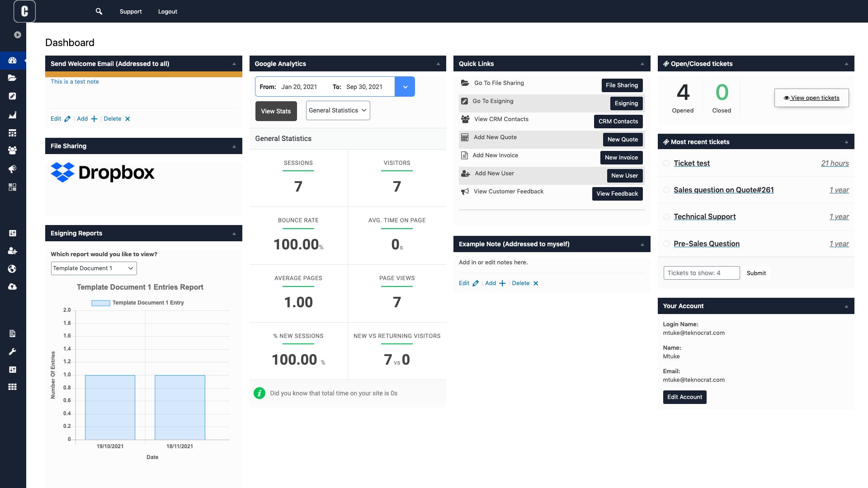Viewport: 868px width, 488px height.
Task: Toggle the Template Document 1 Entry legend swatch
Action: click(101, 303)
